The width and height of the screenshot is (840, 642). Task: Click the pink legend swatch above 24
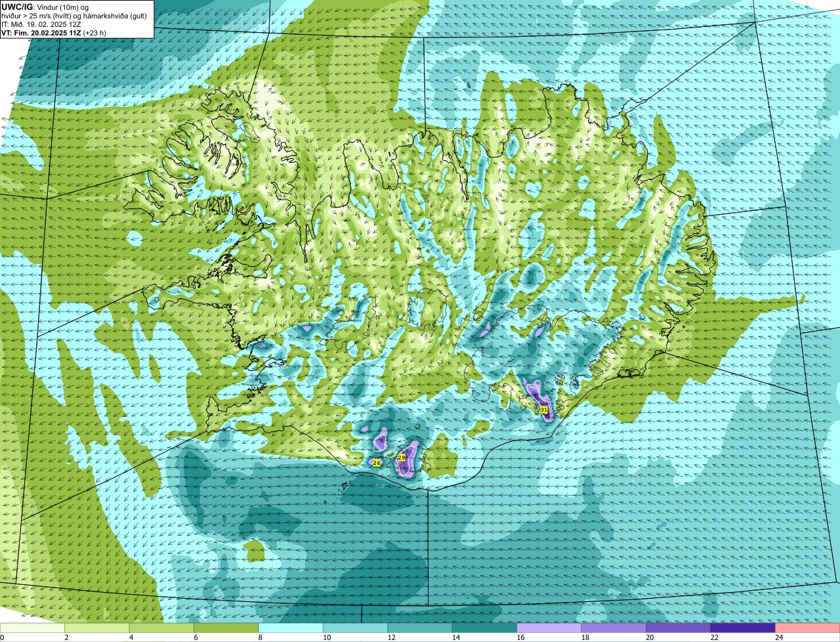[x=808, y=628]
